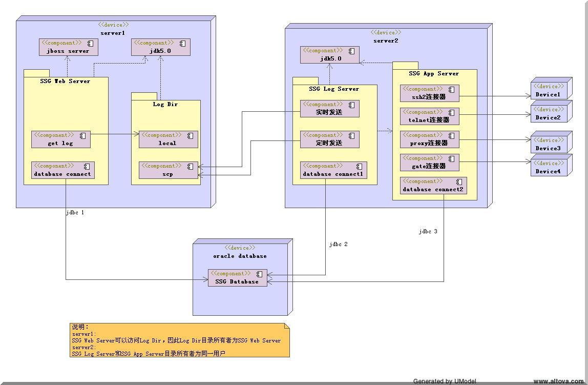Image resolution: width=588 pixels, height=385 pixels.
Task: Click the component icon on 实时发送
Action: click(x=352, y=105)
